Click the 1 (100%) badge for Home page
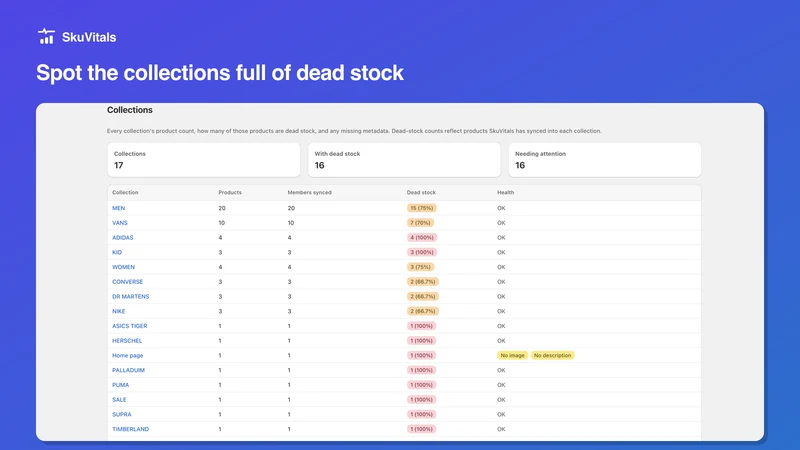 [421, 356]
